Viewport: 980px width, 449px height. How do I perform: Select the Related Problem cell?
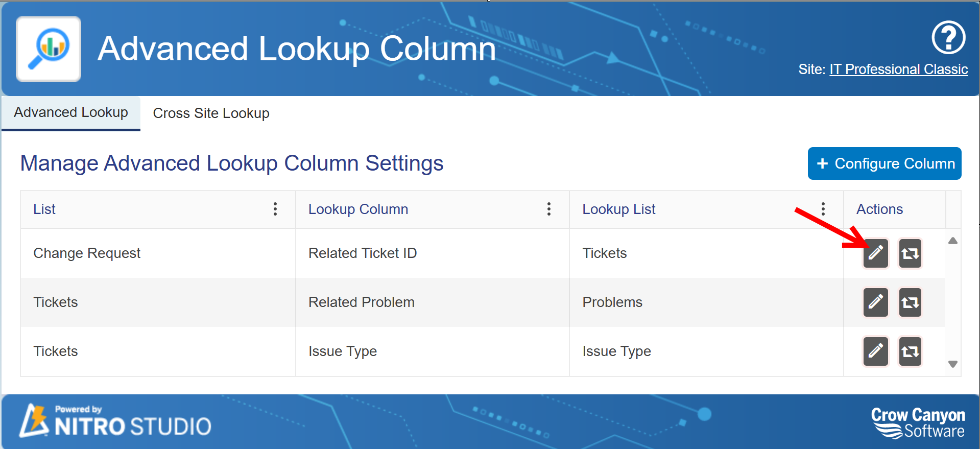pyautogui.click(x=432, y=302)
